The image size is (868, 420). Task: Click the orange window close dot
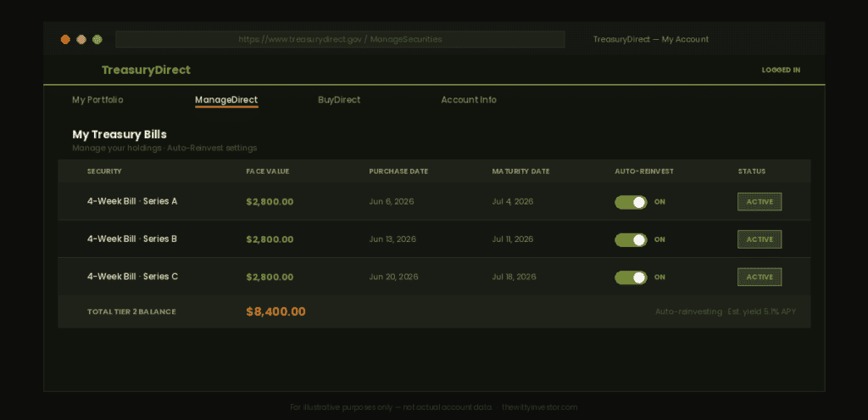point(65,39)
